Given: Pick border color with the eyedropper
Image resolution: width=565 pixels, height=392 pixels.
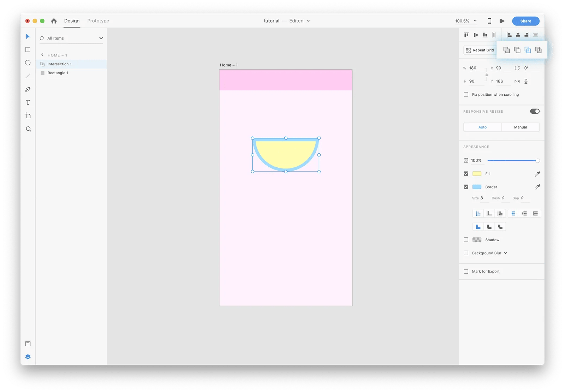Looking at the screenshot, I should coord(537,187).
